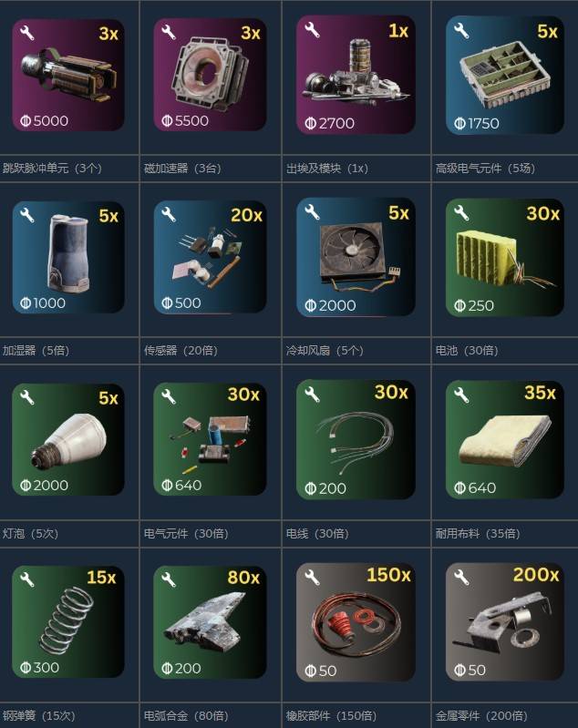Choose the wires item priced 200
The image size is (578, 728).
click(x=356, y=440)
